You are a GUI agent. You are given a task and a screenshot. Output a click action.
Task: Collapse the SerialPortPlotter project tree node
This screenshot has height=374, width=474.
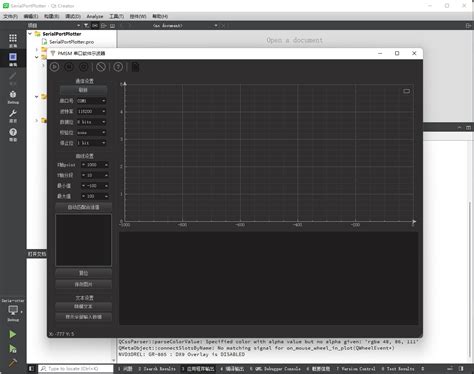click(30, 34)
